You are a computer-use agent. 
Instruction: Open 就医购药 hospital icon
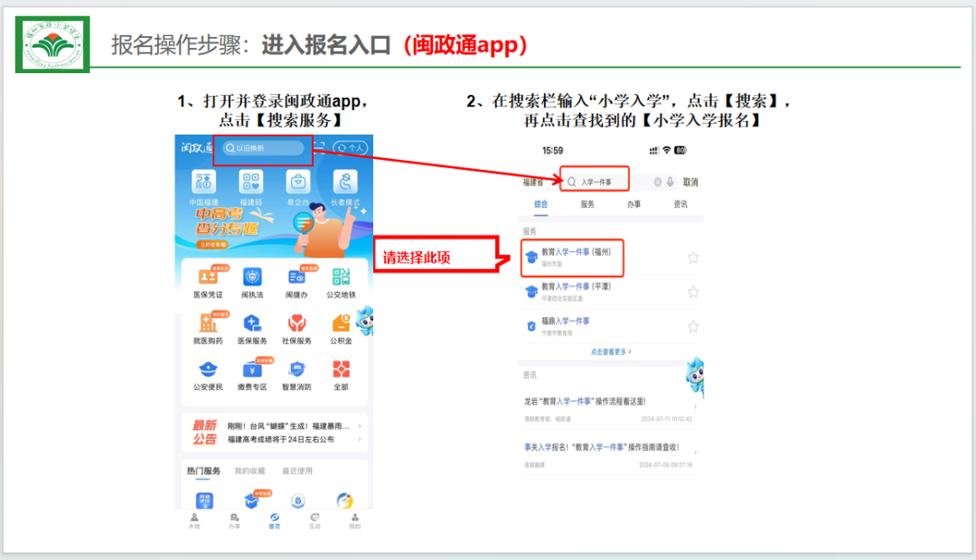[x=208, y=322]
